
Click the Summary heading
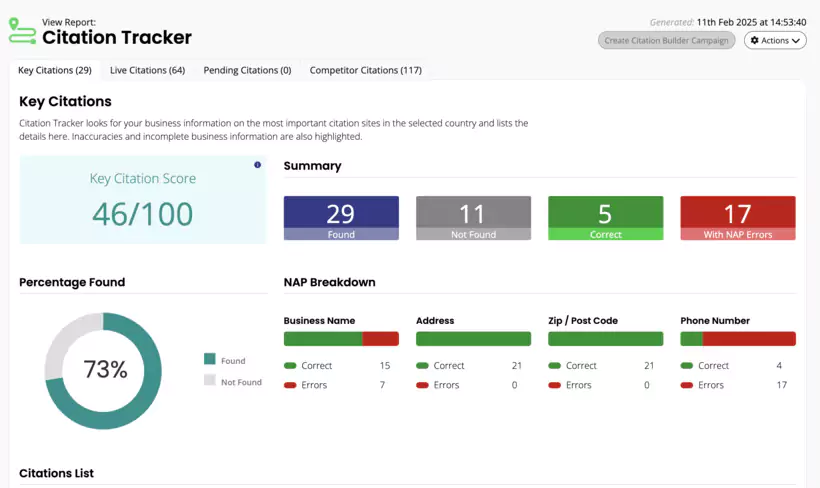point(312,166)
